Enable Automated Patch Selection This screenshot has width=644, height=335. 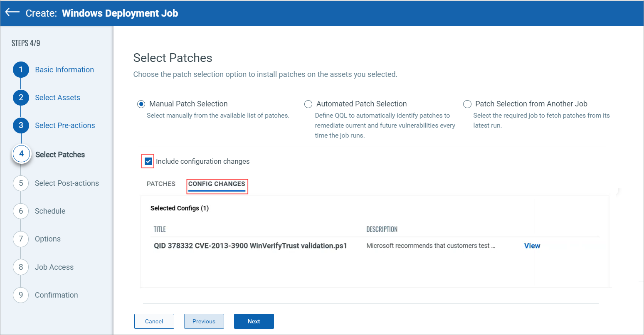tap(308, 104)
